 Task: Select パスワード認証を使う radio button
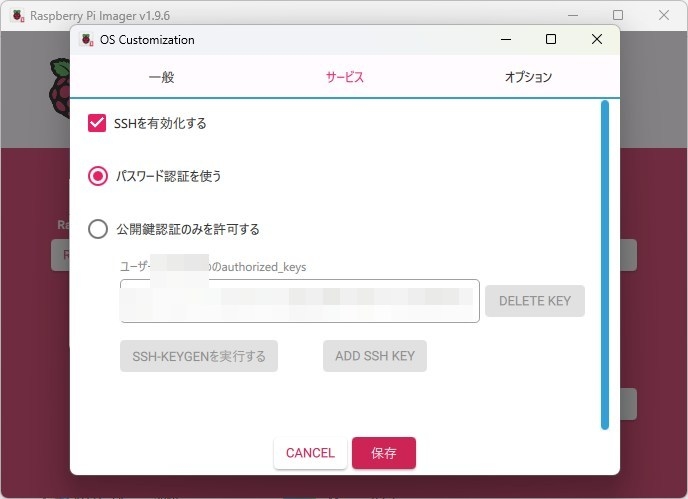98,176
